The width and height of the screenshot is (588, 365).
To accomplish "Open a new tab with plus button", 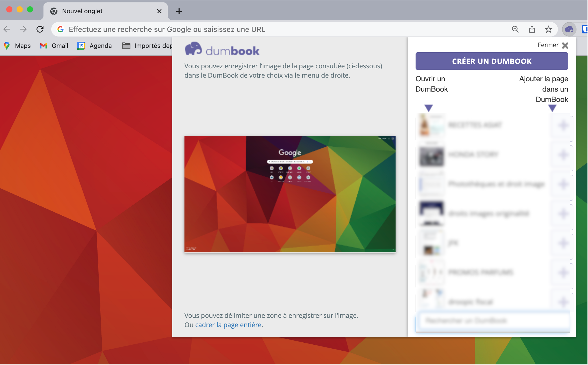I will 179,11.
